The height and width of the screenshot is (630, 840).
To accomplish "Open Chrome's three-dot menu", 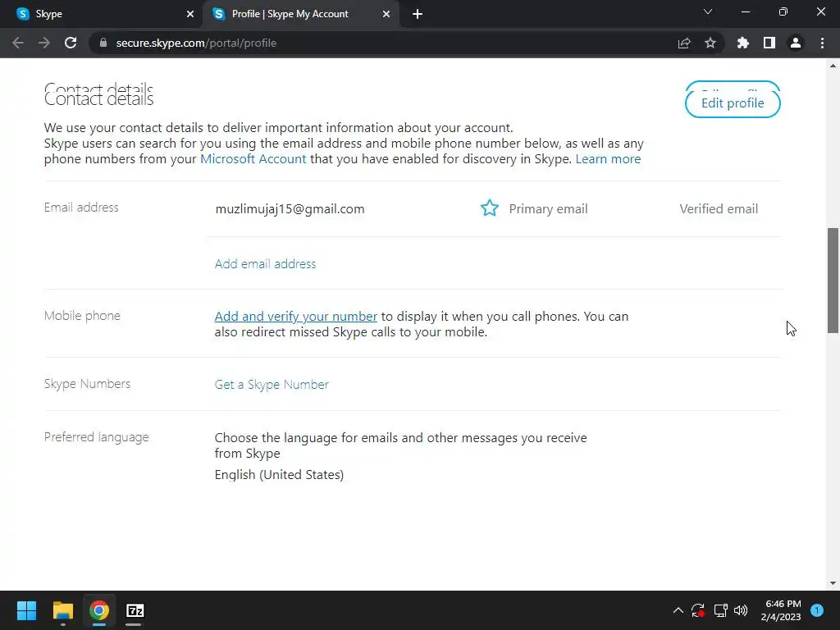I will 822,43.
